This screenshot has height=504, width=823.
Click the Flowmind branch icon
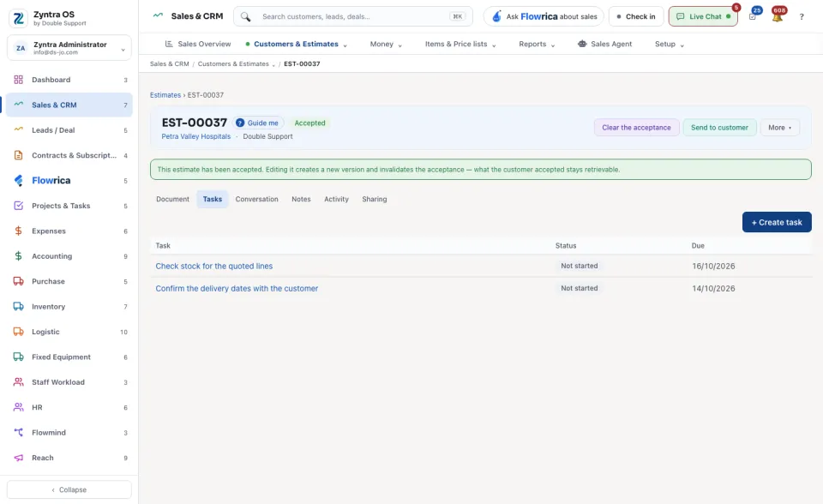[18, 433]
